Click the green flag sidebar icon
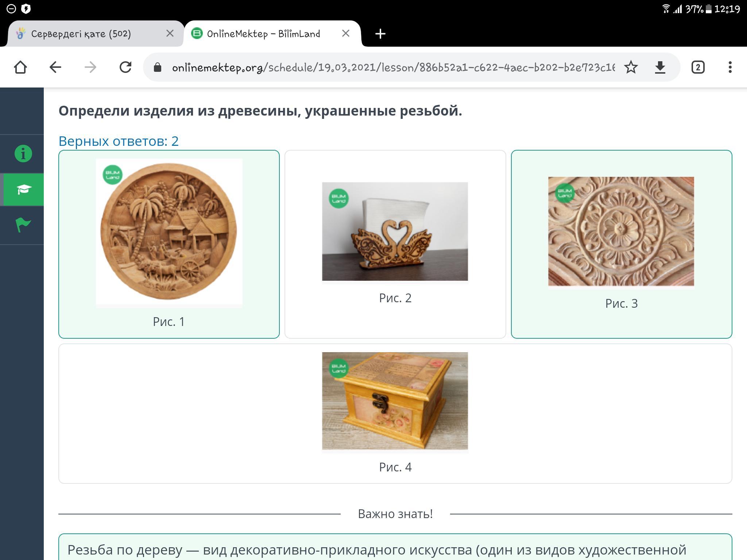This screenshot has width=747, height=560. click(x=23, y=225)
